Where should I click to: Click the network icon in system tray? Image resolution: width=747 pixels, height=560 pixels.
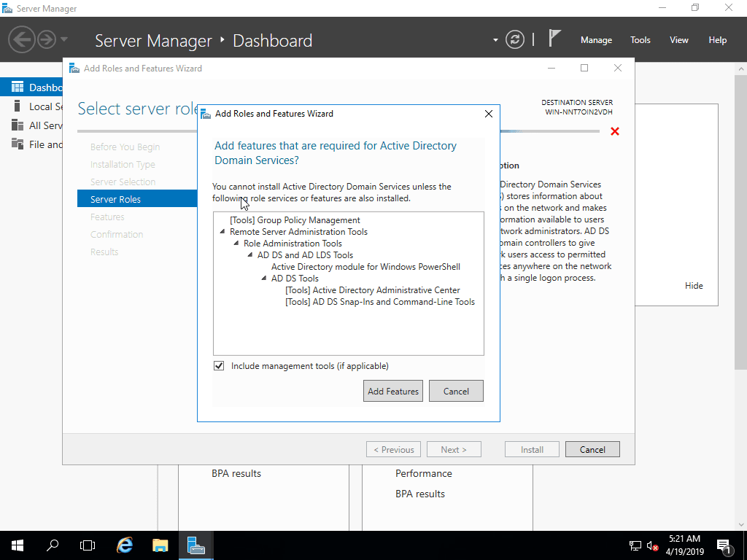[635, 545]
